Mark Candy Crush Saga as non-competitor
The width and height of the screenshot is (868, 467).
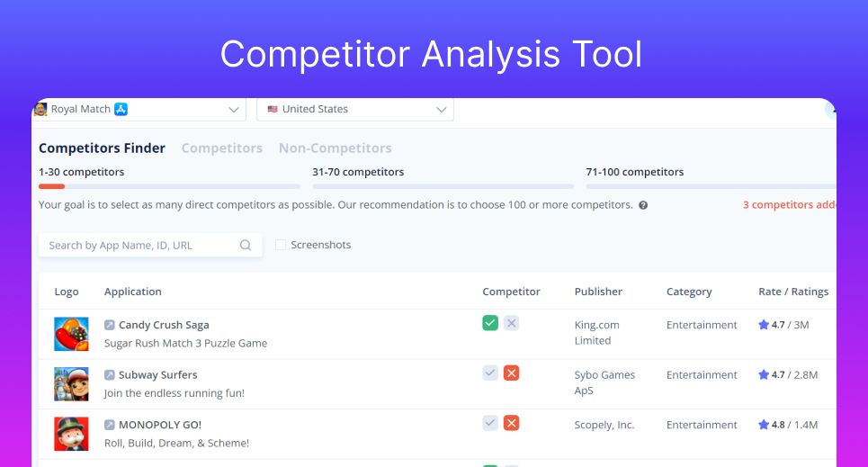coord(512,323)
